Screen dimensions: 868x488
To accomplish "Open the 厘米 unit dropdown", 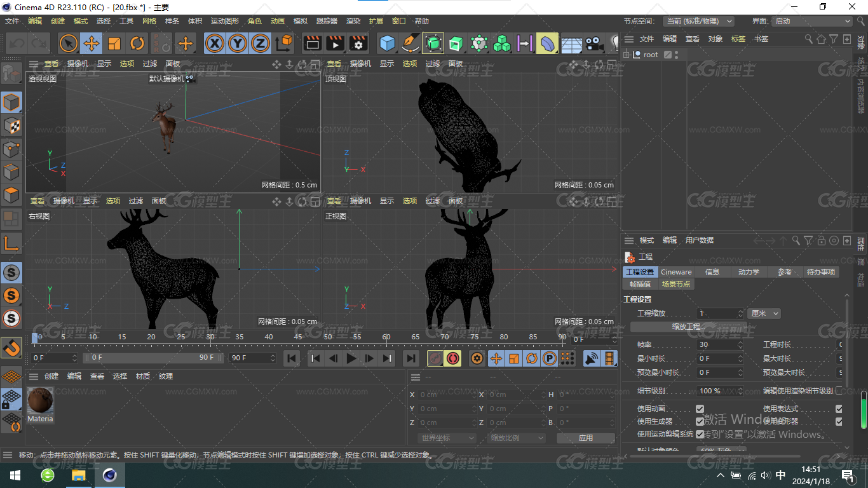I will pyautogui.click(x=764, y=313).
